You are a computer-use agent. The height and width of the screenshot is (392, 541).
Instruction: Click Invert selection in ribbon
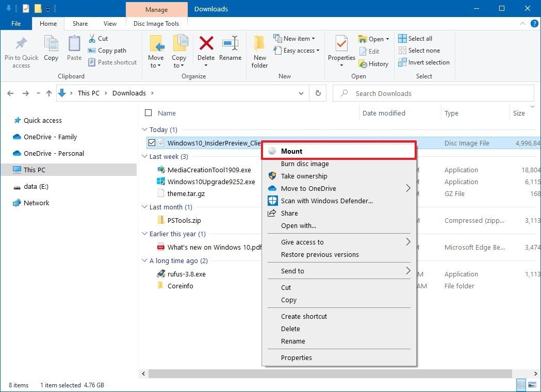coord(424,62)
